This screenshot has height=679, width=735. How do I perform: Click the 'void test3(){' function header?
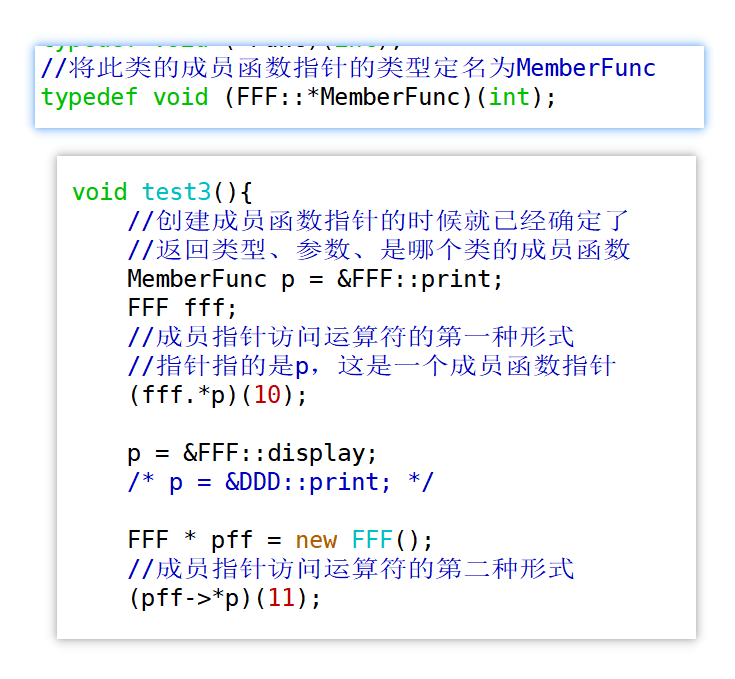coord(162,192)
